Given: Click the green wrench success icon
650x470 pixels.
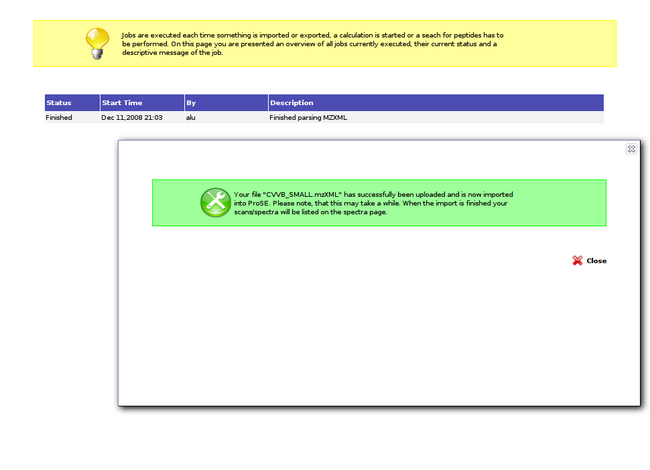Looking at the screenshot, I should [x=216, y=202].
